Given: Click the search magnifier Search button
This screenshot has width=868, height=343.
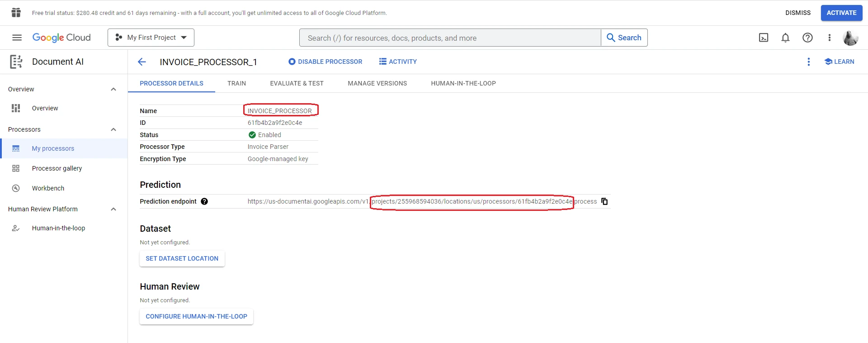Looking at the screenshot, I should [624, 38].
